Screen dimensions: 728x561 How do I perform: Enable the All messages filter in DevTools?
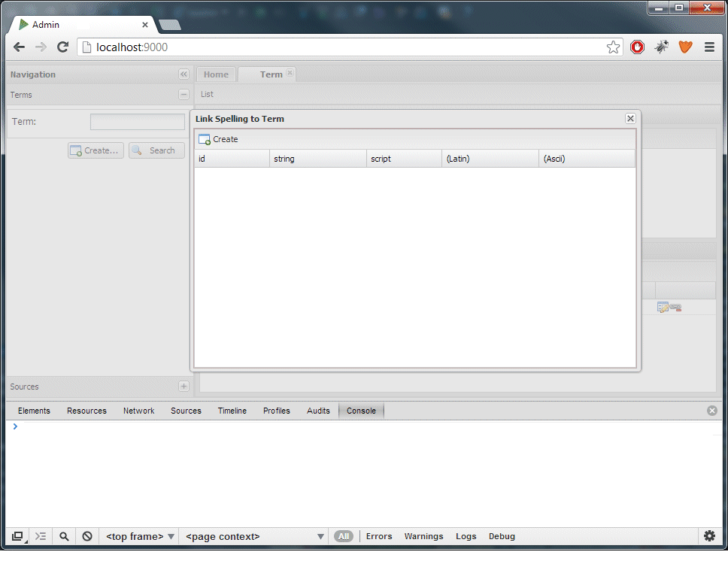pyautogui.click(x=344, y=536)
